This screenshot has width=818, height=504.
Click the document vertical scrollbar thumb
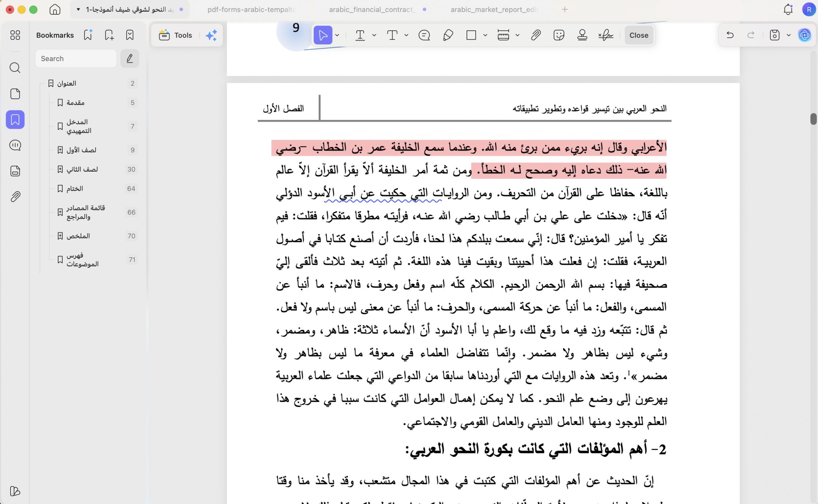(x=813, y=119)
